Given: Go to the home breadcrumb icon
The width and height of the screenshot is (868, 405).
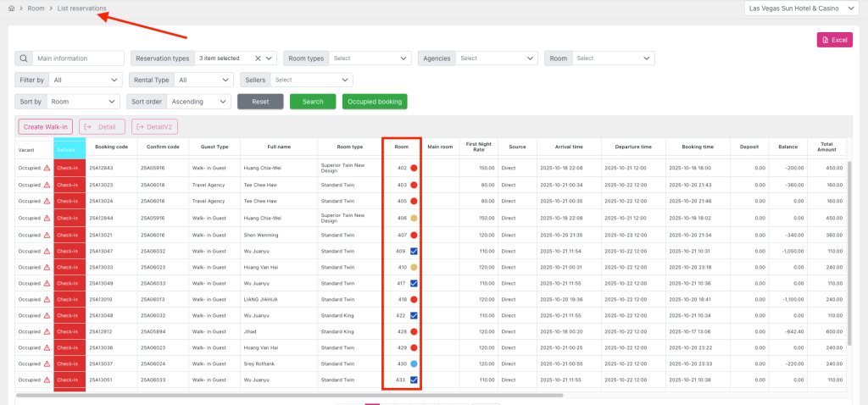Looking at the screenshot, I should click(x=11, y=8).
